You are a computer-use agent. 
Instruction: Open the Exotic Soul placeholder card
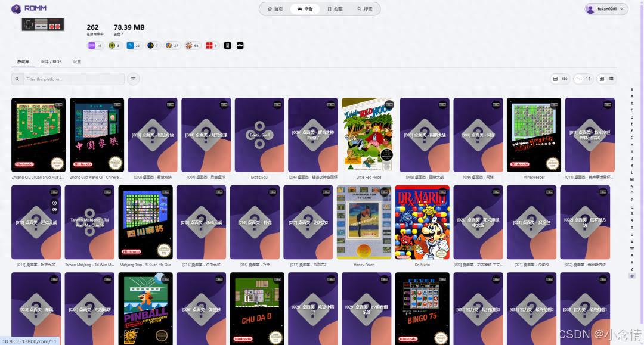click(x=259, y=135)
